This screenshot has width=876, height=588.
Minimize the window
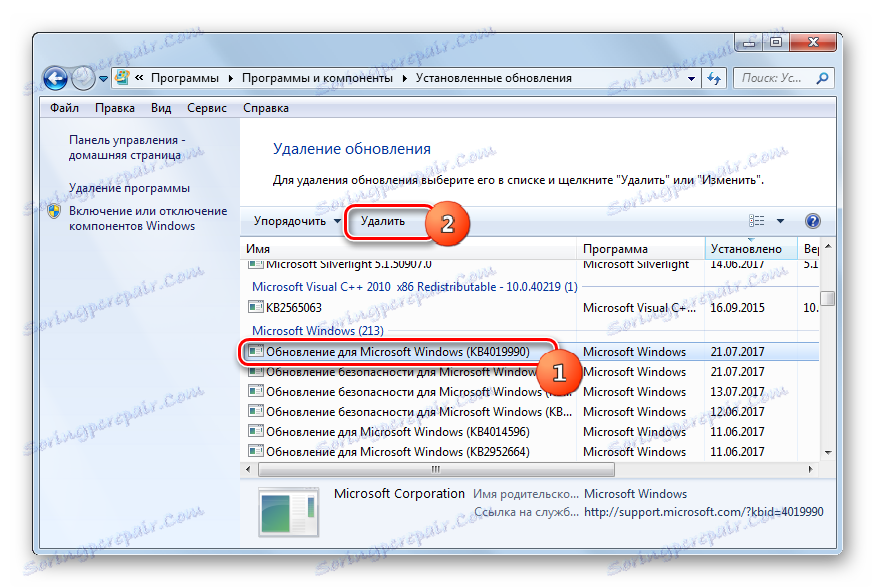pos(750,42)
